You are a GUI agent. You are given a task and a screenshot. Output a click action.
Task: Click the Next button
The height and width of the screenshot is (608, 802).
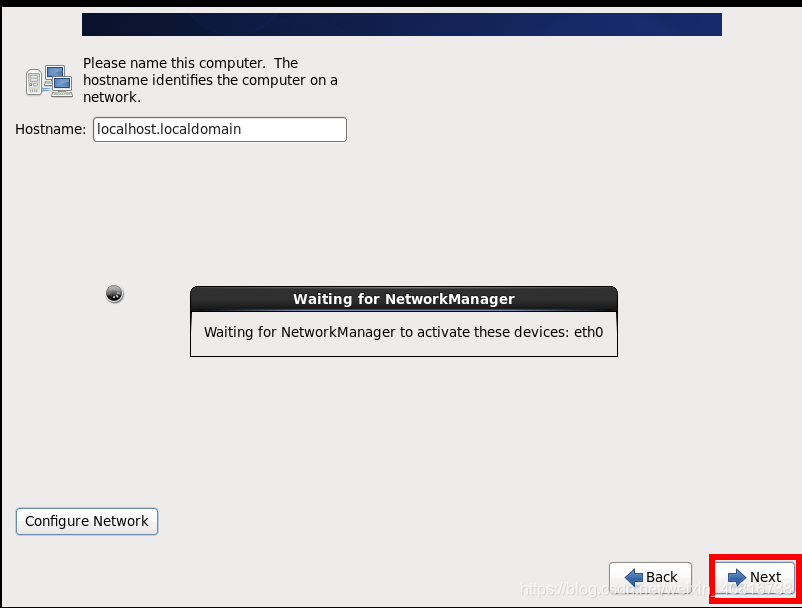(755, 577)
